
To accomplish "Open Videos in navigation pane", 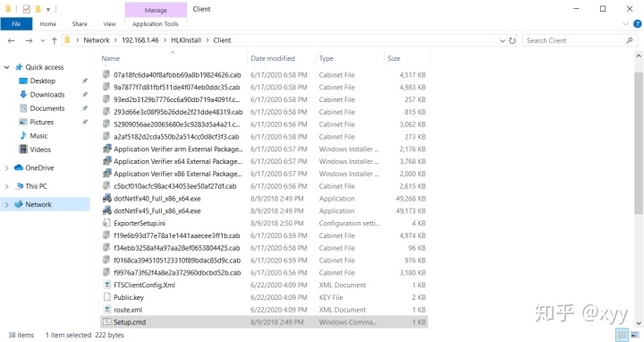I will pyautogui.click(x=40, y=150).
